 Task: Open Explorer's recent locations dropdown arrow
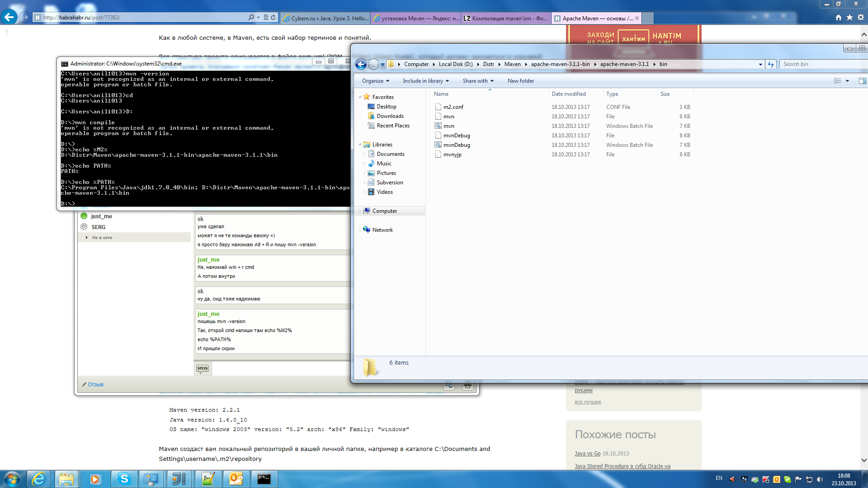(x=382, y=64)
